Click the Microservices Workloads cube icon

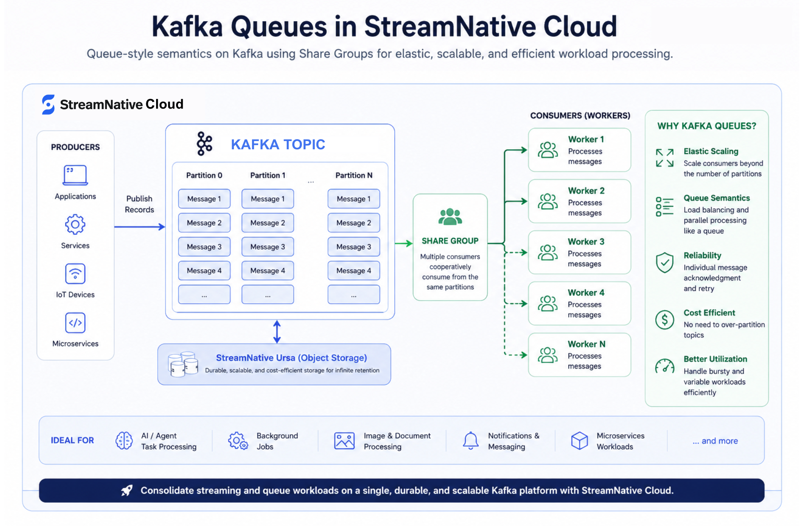coord(579,441)
